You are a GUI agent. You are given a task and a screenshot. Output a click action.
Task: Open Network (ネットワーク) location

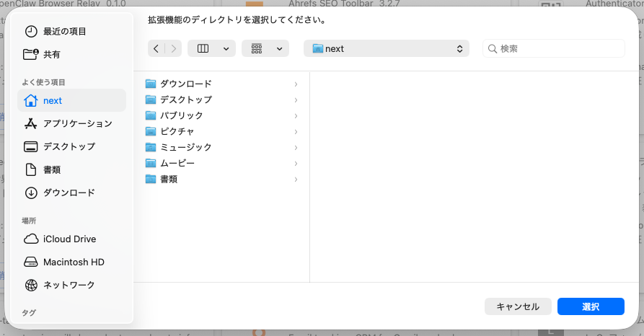click(x=69, y=285)
